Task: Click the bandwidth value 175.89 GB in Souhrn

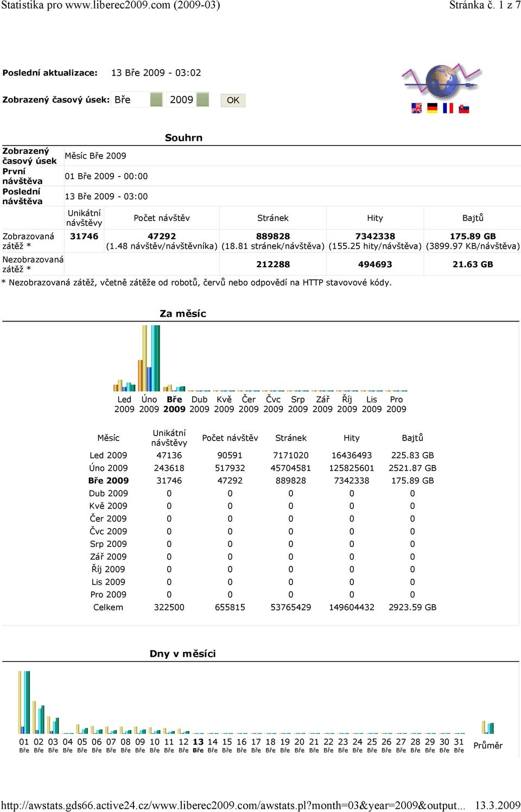Action: pyautogui.click(x=473, y=236)
